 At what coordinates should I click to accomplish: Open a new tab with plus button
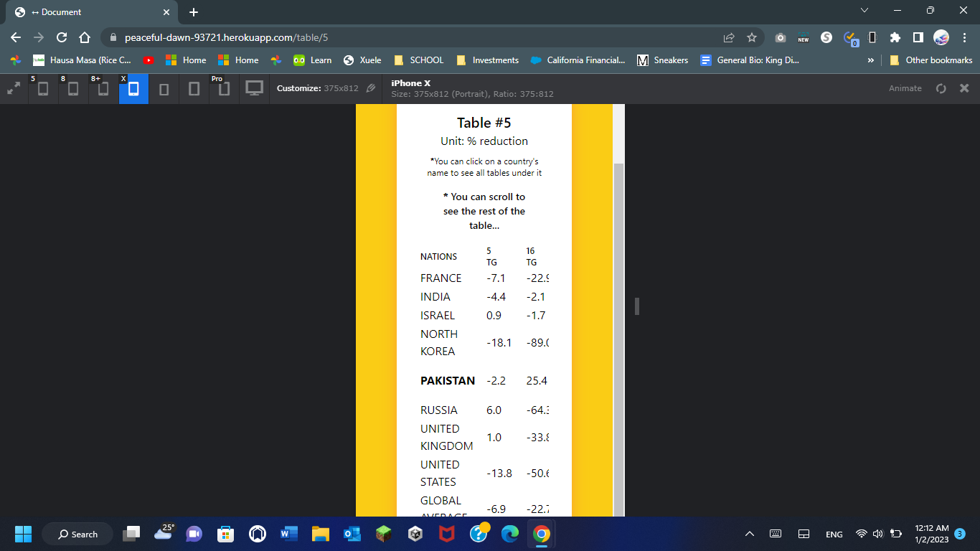tap(194, 12)
